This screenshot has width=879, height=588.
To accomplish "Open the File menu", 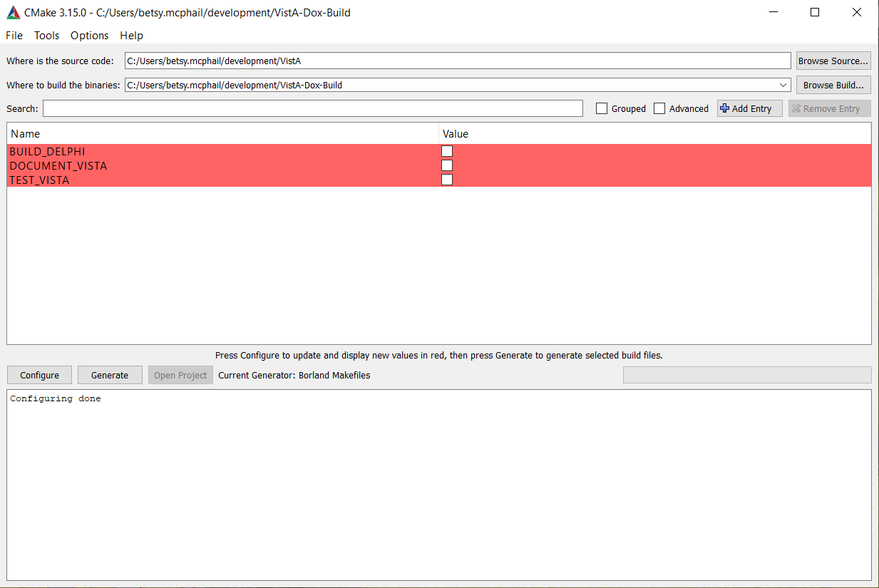I will [14, 36].
